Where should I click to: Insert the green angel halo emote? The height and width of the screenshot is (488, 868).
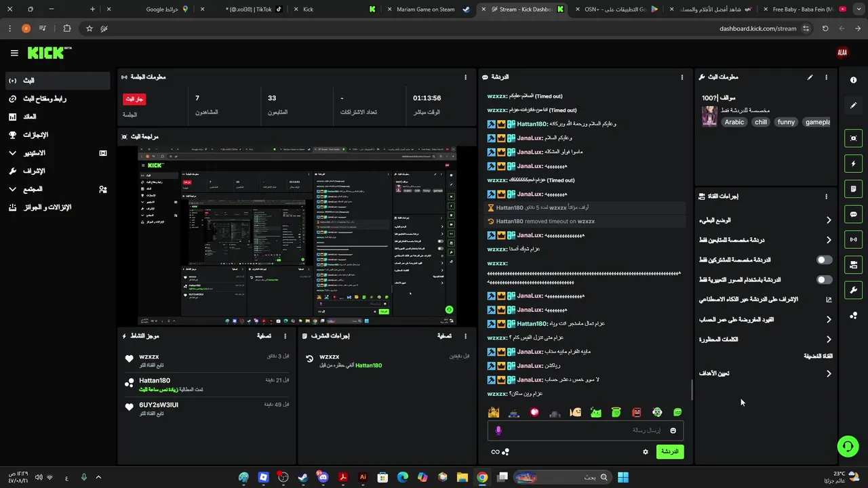coord(616,412)
